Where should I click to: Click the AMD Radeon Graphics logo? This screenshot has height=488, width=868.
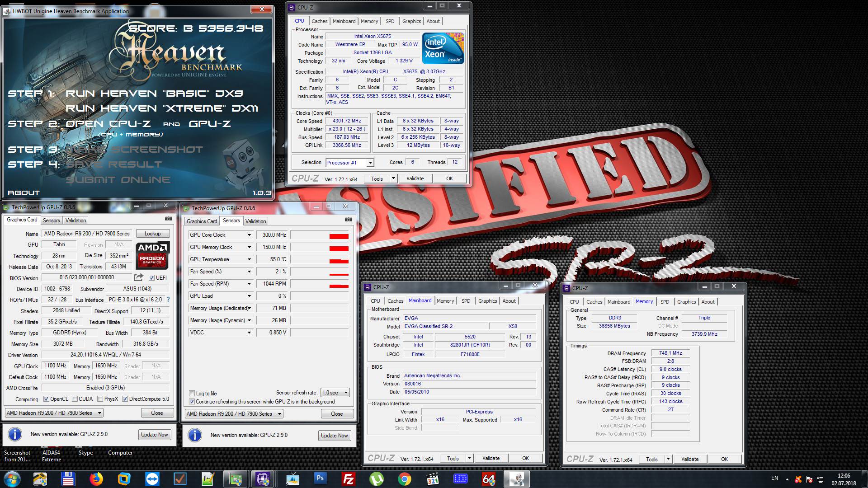pyautogui.click(x=153, y=255)
